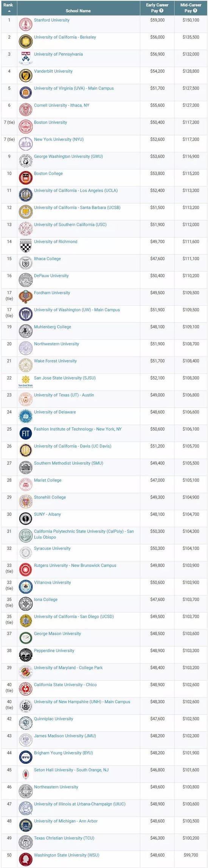Image resolution: width=208 pixels, height=868 pixels.
Task: Open the Washington State University (WSU) link
Action: 67,855
